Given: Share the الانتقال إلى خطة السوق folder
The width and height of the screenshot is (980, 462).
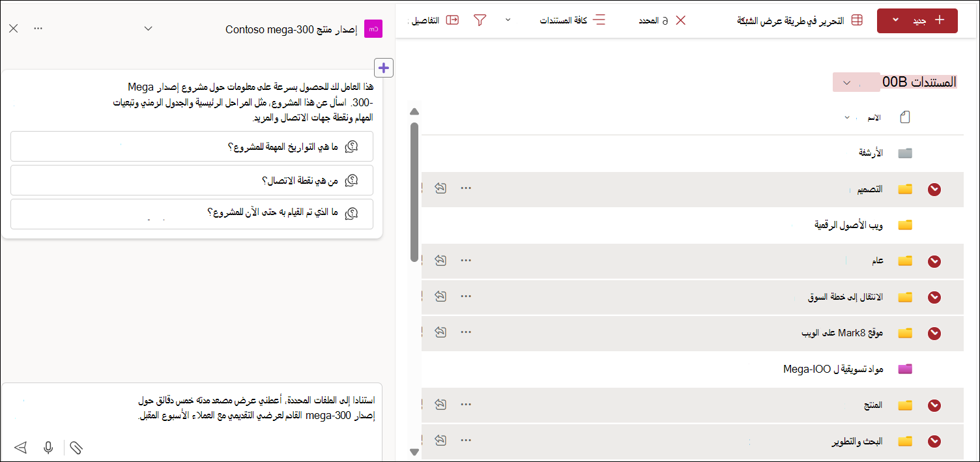Looking at the screenshot, I should 440,296.
